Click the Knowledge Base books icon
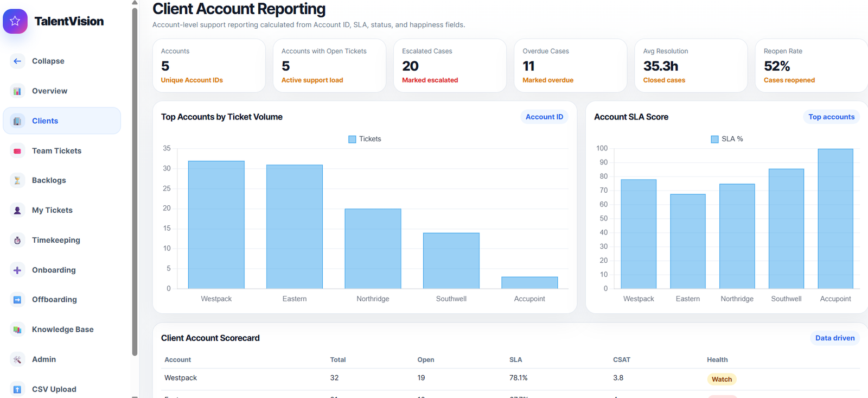This screenshot has height=398, width=868. (17, 329)
